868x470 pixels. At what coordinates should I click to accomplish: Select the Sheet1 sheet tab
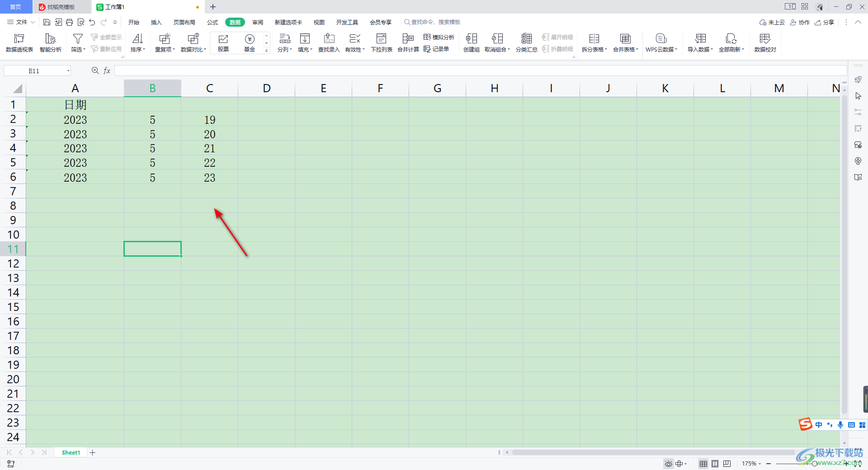71,452
